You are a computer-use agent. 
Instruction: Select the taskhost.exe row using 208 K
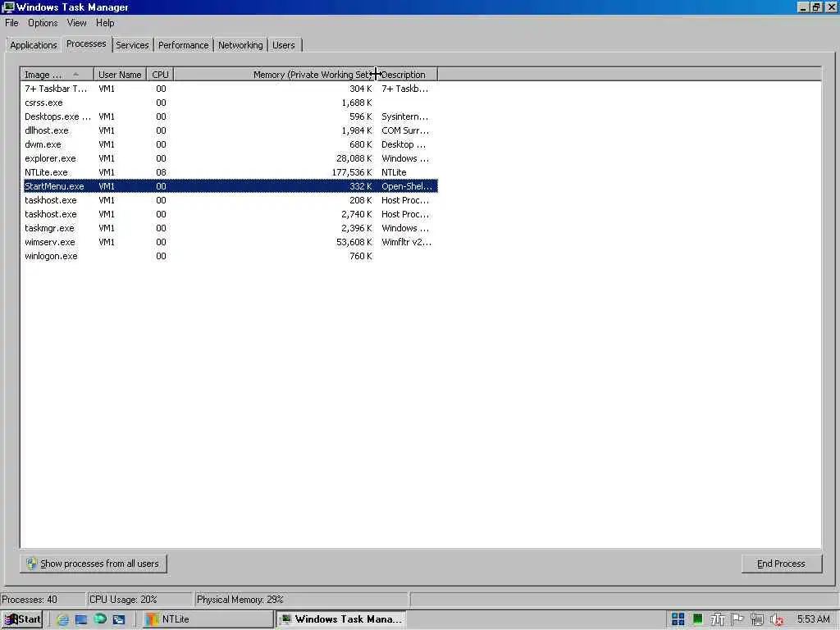230,200
